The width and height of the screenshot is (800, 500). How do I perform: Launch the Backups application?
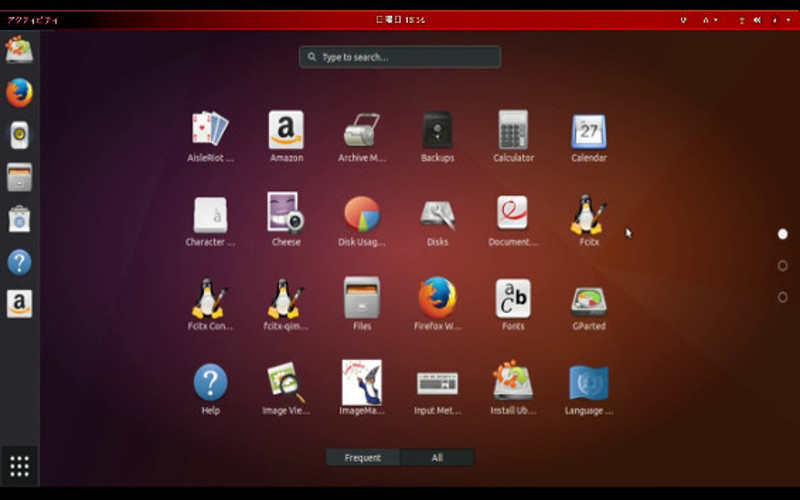(437, 136)
